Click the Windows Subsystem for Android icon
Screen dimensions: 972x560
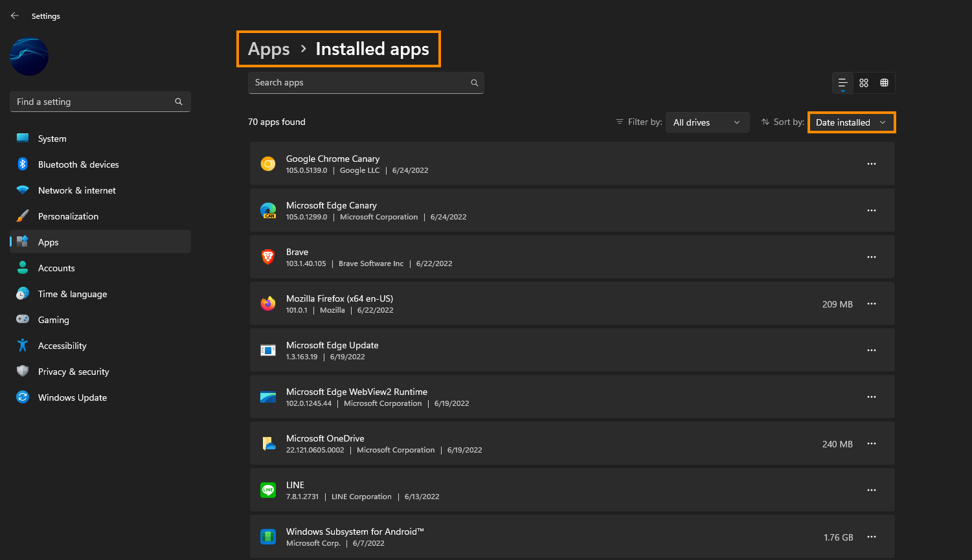click(x=268, y=537)
